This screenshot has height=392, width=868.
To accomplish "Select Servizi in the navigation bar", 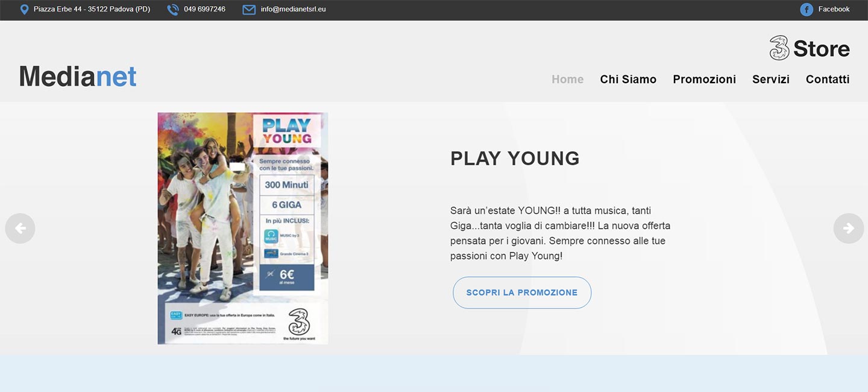I will point(770,79).
